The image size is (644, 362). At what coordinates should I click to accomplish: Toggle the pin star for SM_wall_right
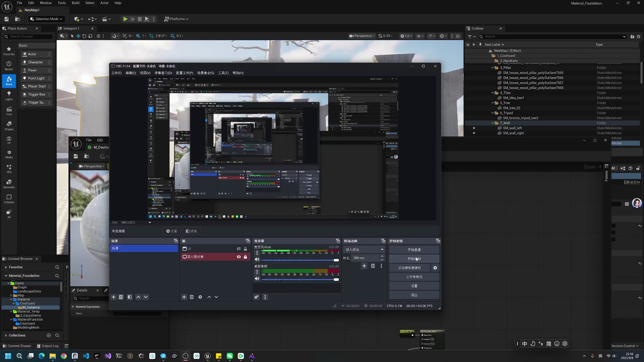point(474,133)
